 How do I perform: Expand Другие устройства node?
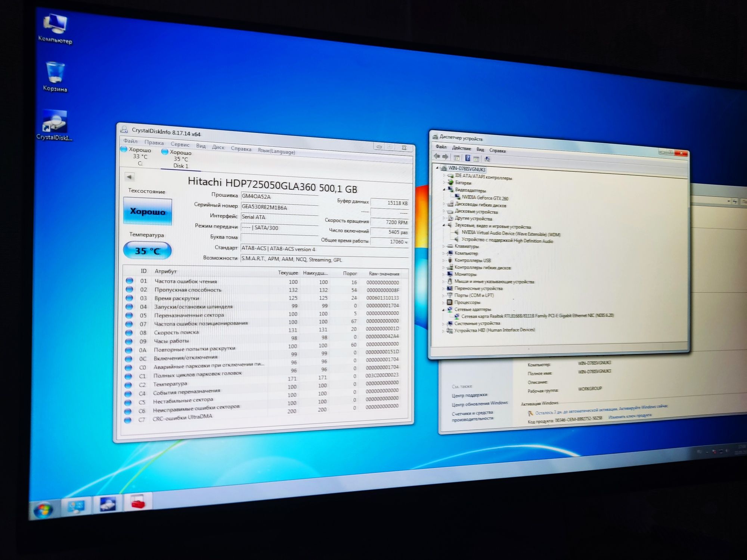point(444,218)
